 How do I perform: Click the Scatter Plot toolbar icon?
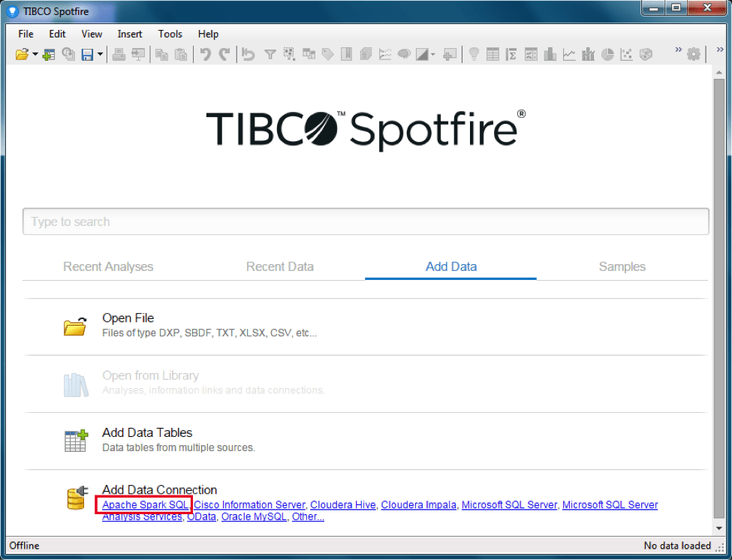pyautogui.click(x=626, y=55)
